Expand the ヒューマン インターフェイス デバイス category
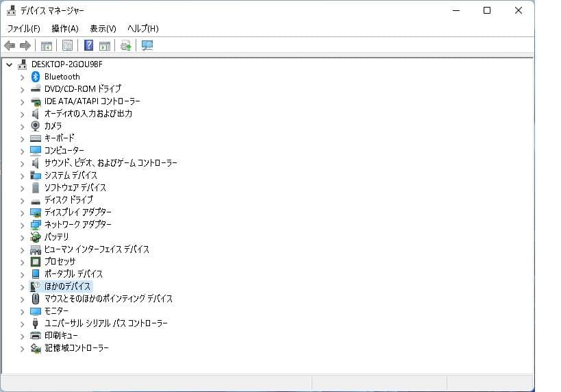561x392 pixels. click(x=22, y=250)
